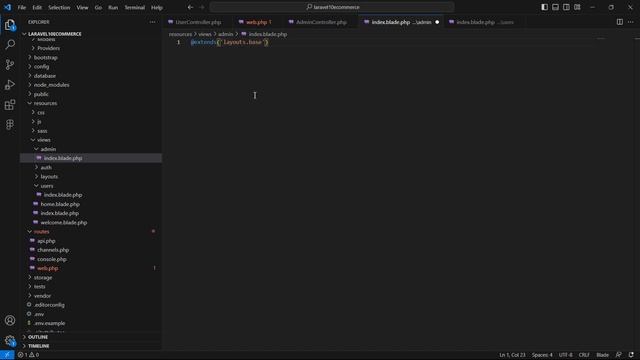Screen dimensions: 640x360
Task: Collapse the resources folder
Action: coord(45,103)
